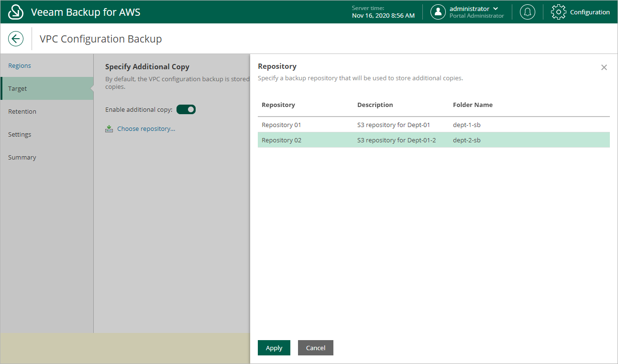The width and height of the screenshot is (618, 364).
Task: Open the Settings step
Action: 20,134
